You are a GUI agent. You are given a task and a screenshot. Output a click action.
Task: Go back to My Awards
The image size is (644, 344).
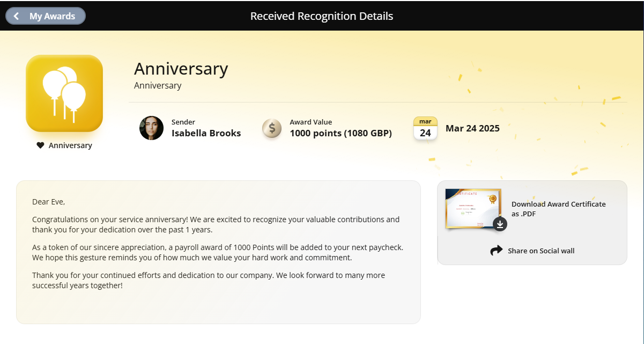pyautogui.click(x=46, y=16)
